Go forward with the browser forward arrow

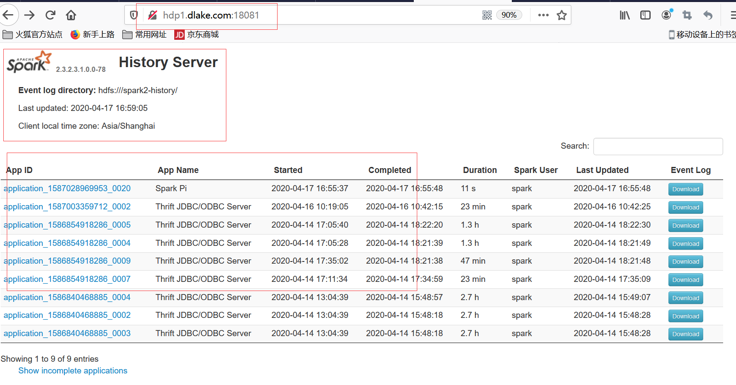[x=30, y=15]
